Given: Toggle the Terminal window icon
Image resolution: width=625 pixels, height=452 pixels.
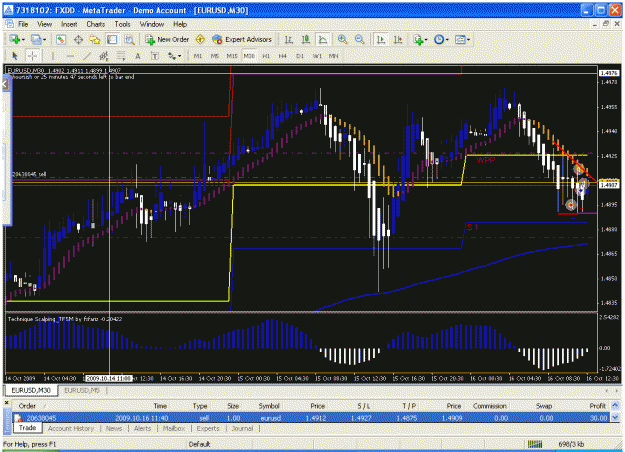Looking at the screenshot, I should [112, 39].
